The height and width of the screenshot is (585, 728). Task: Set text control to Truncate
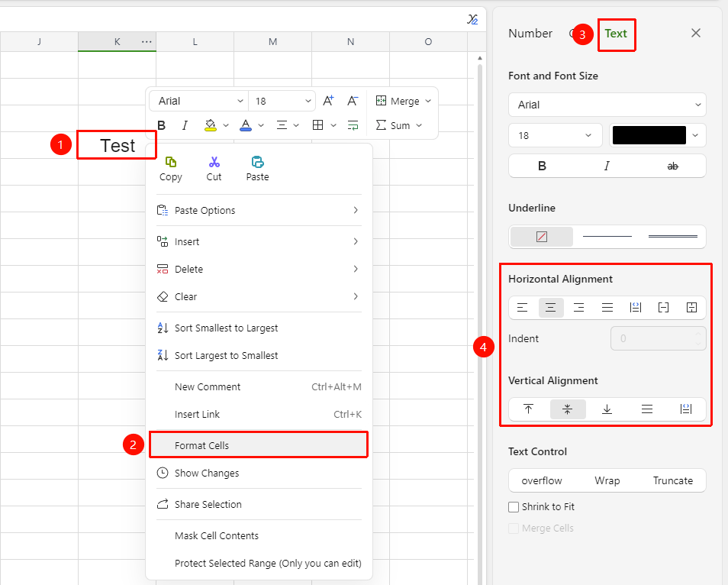point(673,480)
